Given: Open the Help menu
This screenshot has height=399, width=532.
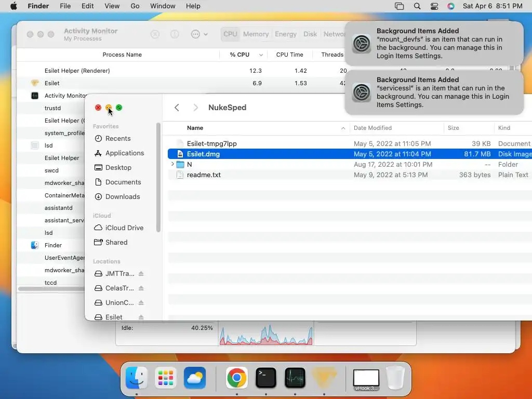Looking at the screenshot, I should [193, 6].
